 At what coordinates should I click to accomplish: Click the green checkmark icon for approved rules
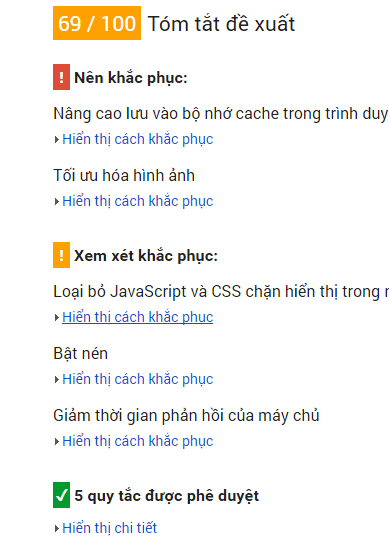click(x=62, y=495)
